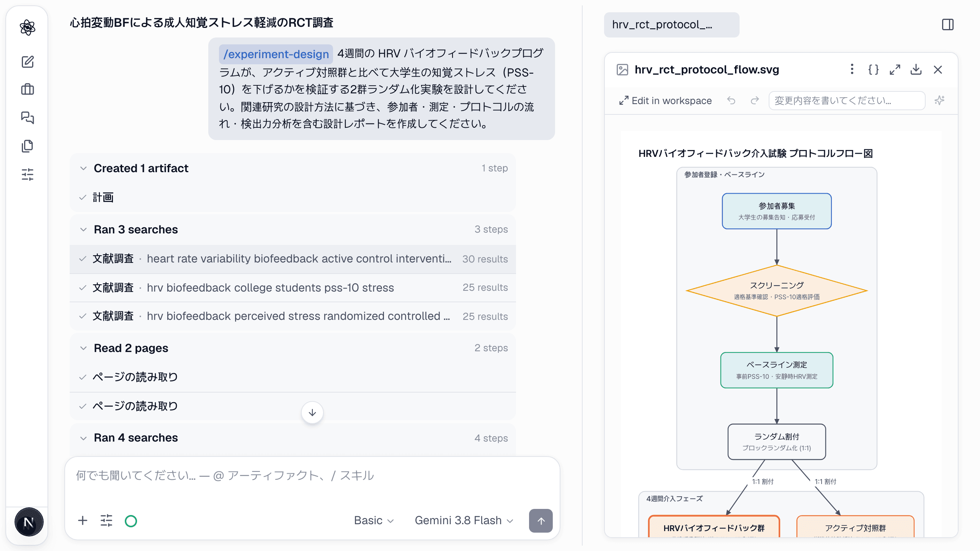View artifact source code braces icon
This screenshot has height=551, width=980.
point(873,70)
